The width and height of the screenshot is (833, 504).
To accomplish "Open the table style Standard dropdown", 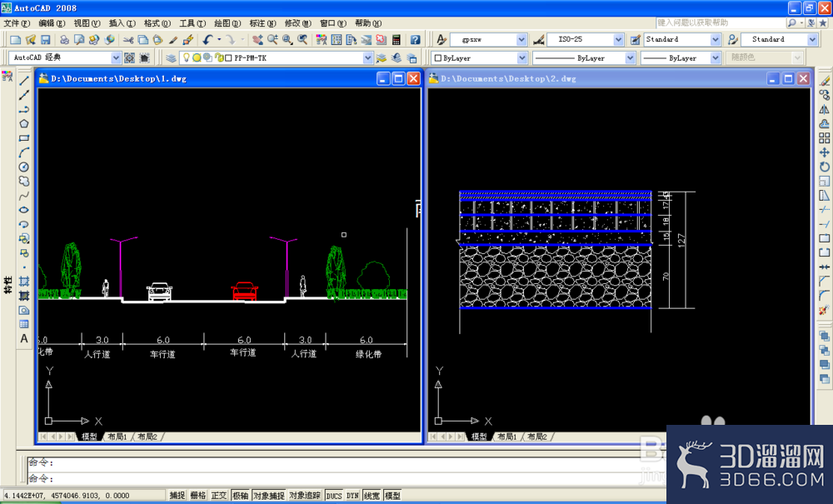I will click(x=716, y=40).
